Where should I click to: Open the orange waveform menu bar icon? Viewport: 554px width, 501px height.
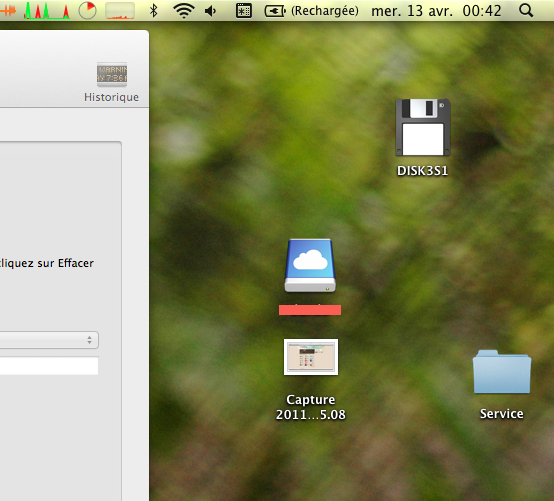pos(8,11)
